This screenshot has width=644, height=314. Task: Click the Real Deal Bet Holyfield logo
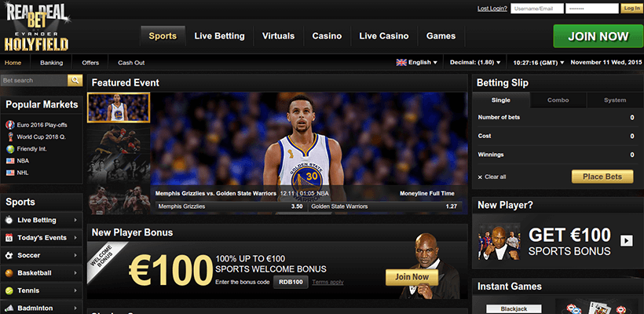tap(37, 27)
